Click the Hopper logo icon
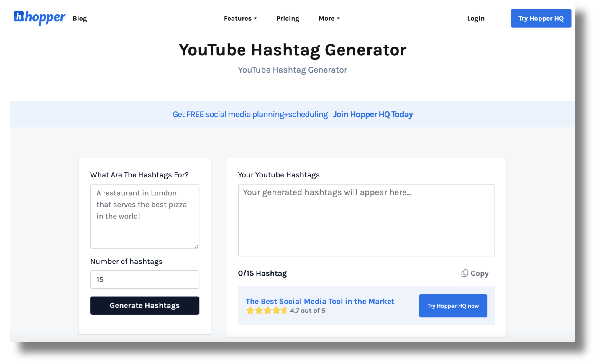This screenshot has width=604, height=364. pyautogui.click(x=19, y=17)
